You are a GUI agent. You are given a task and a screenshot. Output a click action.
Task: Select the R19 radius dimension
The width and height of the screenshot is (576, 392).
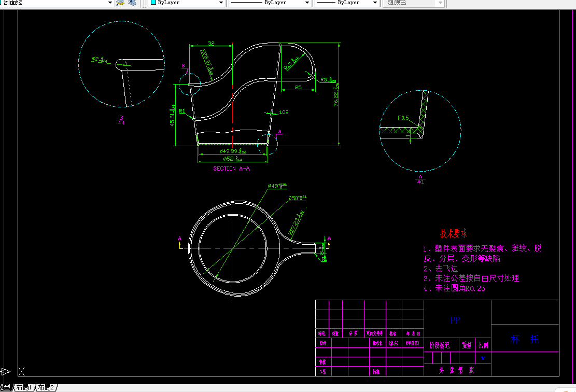click(292, 63)
